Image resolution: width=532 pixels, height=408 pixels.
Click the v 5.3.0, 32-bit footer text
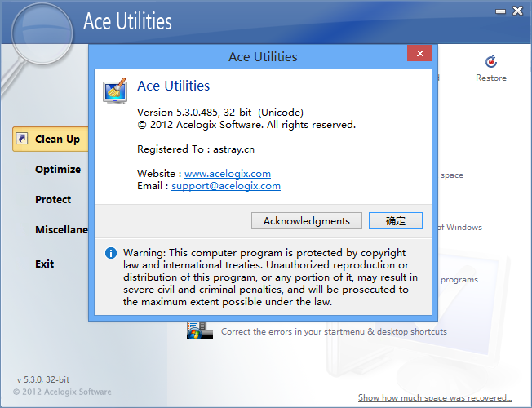[43, 379]
